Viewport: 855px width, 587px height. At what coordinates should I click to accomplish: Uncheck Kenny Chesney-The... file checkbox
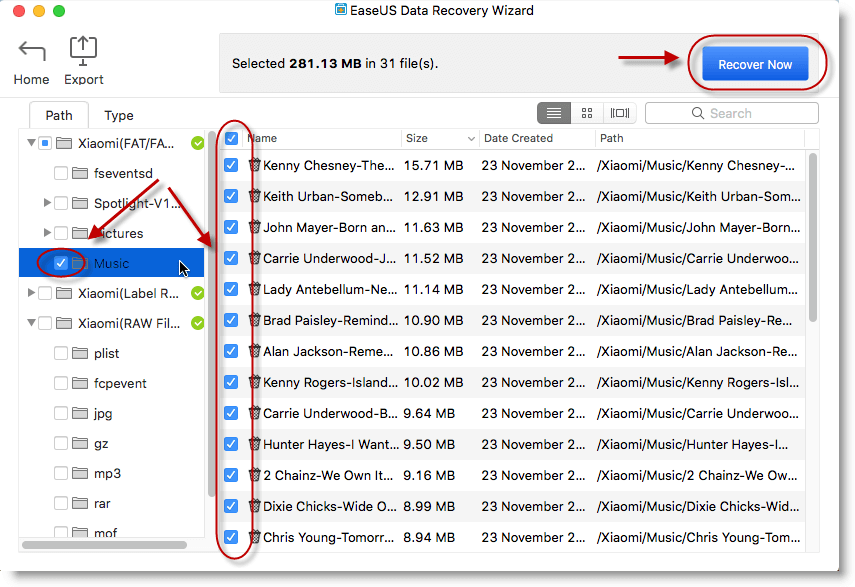click(231, 165)
